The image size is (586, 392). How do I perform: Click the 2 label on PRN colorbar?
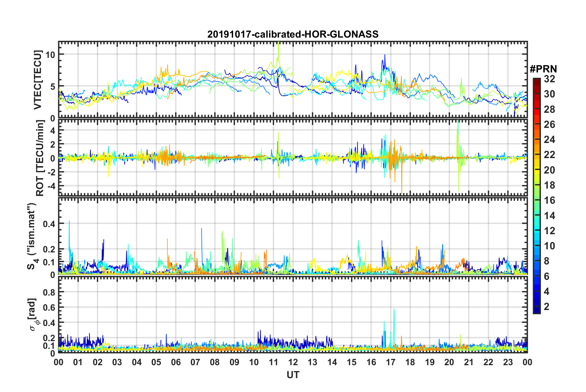point(546,307)
